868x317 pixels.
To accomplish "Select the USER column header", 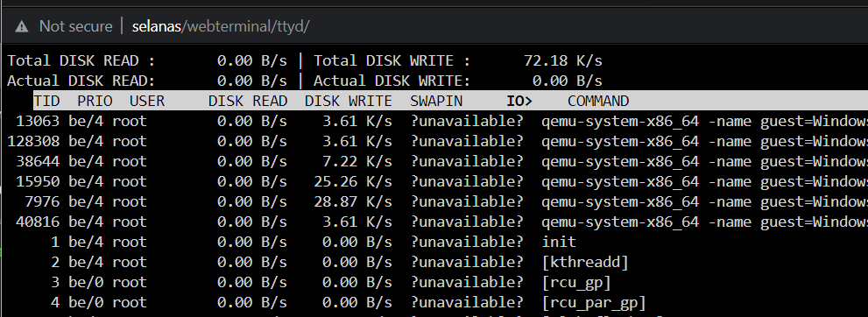I will pyautogui.click(x=147, y=101).
